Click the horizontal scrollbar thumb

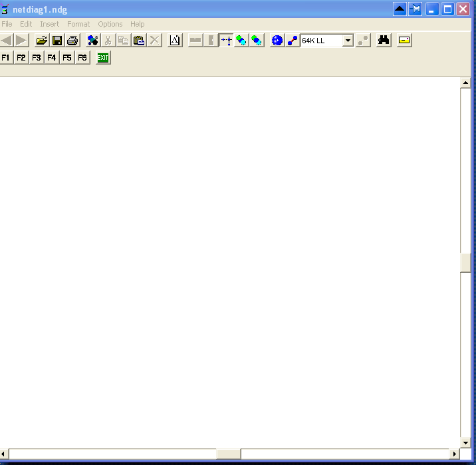coord(229,454)
